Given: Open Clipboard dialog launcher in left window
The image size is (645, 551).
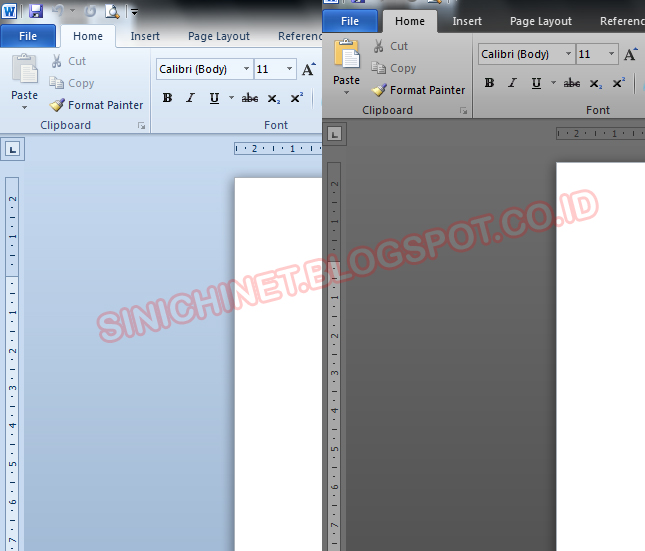Looking at the screenshot, I should click(142, 126).
